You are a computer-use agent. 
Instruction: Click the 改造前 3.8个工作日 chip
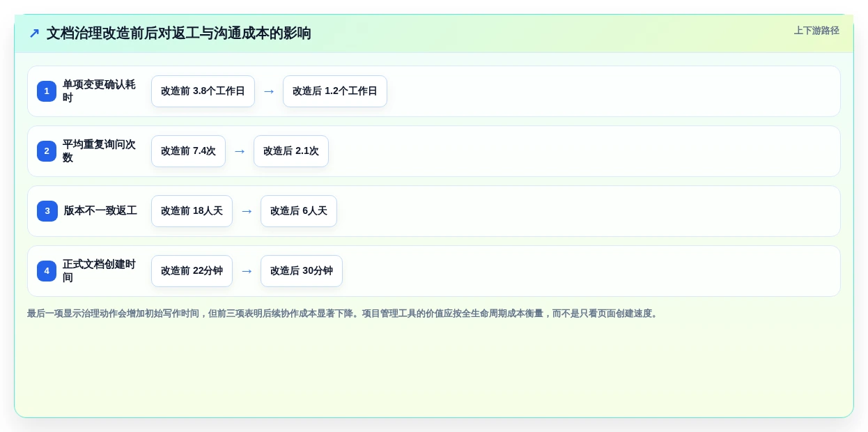coord(203,91)
